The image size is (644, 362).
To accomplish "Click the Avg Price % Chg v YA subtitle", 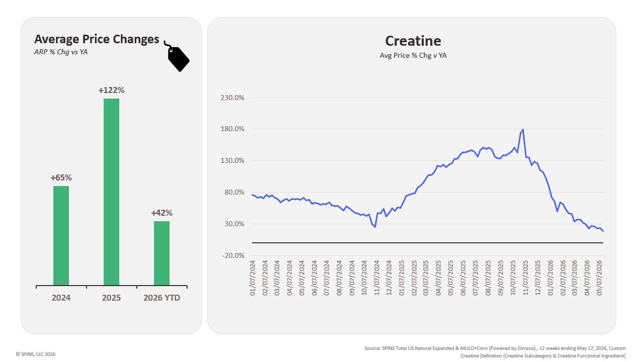I will coord(413,56).
